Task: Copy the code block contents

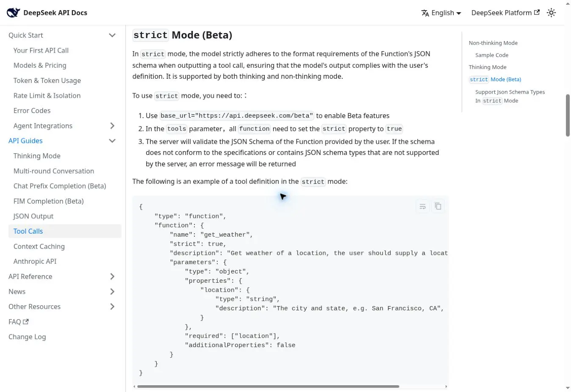Action: (438, 206)
